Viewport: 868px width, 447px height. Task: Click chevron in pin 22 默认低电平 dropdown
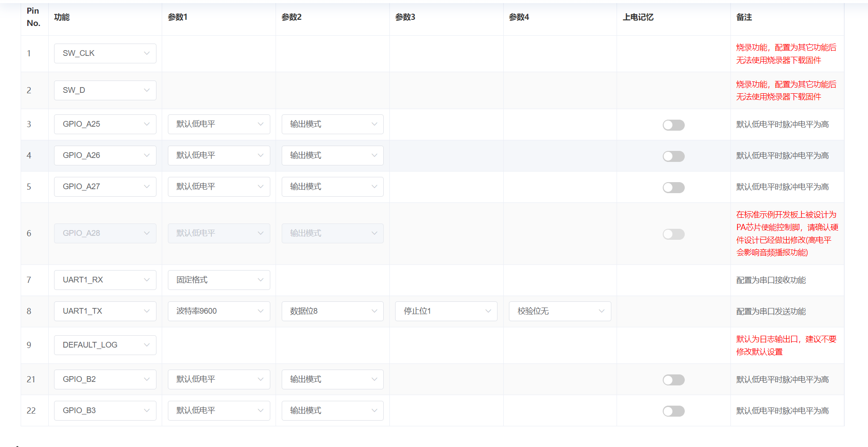[x=261, y=410]
